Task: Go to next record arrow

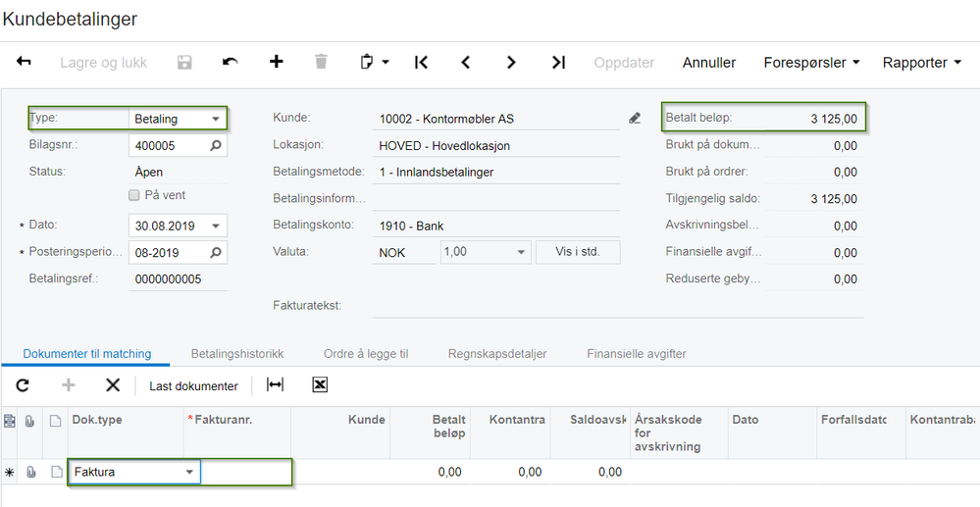Action: [511, 62]
